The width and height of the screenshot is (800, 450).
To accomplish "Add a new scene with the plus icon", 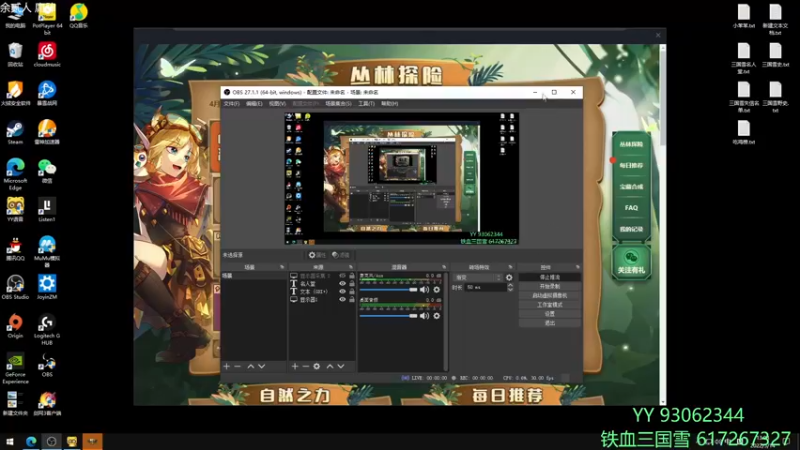I will (x=227, y=366).
